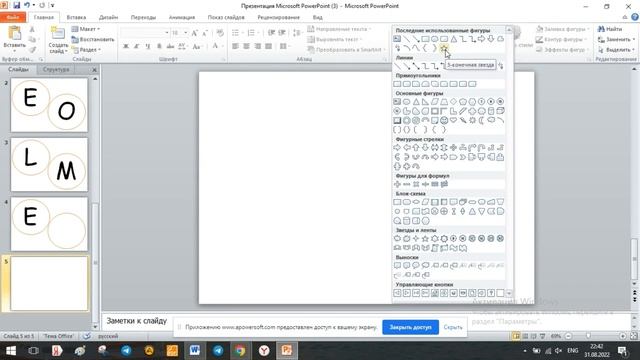Select the rectangular callout under Выноски
The height and width of the screenshot is (360, 640).
(397, 265)
